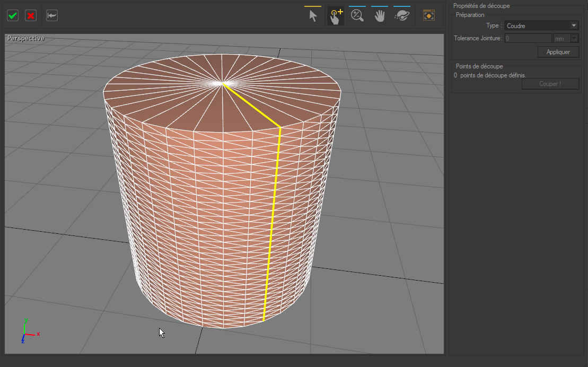Click the undo last point arrow icon
This screenshot has height=367, width=588.
click(x=52, y=15)
